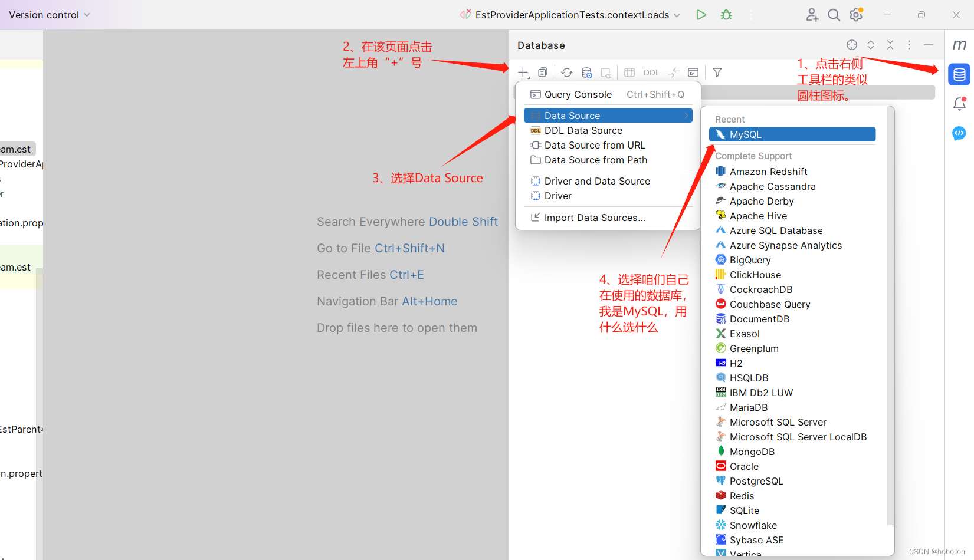
Task: Select Data Source from URL
Action: [608, 145]
